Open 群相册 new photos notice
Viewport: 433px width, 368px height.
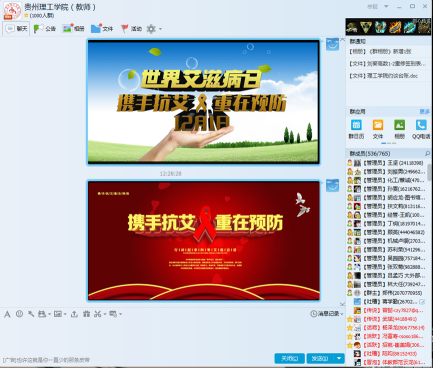point(380,51)
